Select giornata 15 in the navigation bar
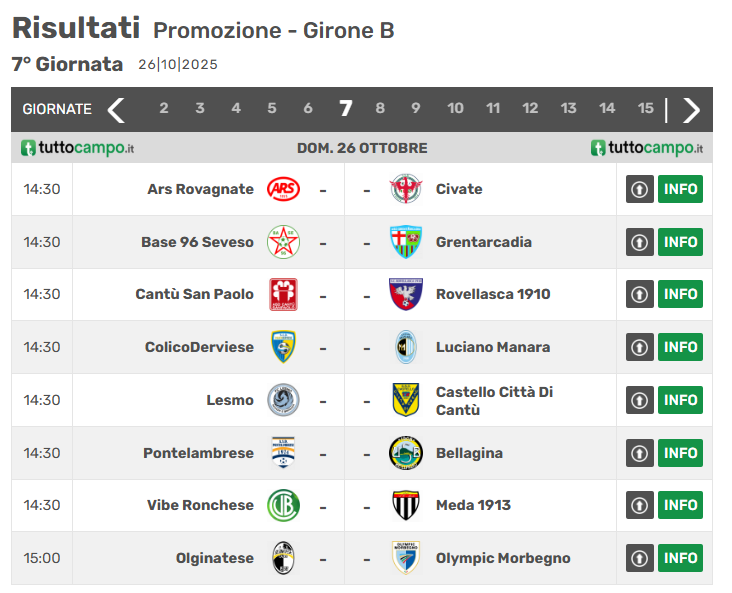Image resolution: width=732 pixels, height=593 pixels. tap(646, 109)
